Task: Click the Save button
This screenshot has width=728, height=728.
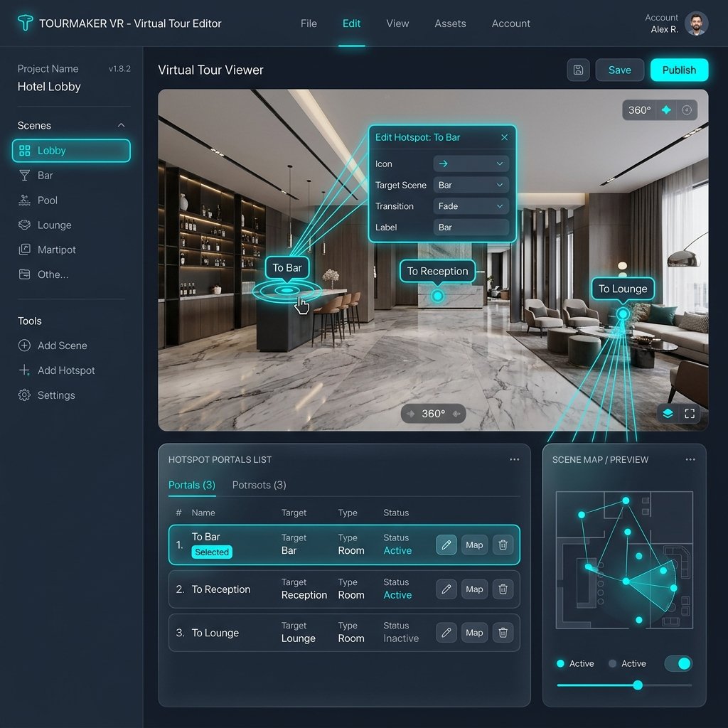Action: click(x=619, y=70)
